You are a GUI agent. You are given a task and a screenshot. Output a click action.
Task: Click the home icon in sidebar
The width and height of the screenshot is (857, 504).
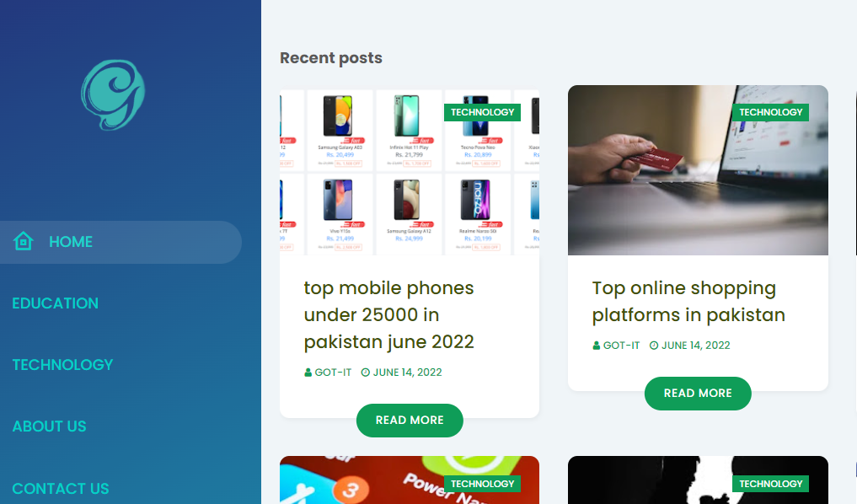pos(24,241)
